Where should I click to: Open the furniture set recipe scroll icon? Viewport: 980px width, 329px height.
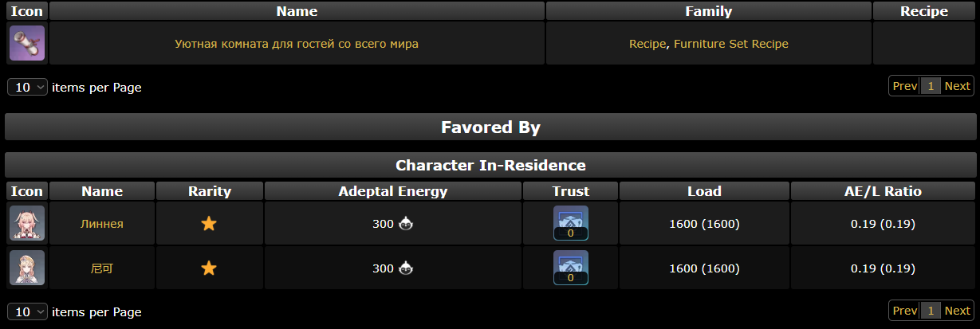point(27,43)
